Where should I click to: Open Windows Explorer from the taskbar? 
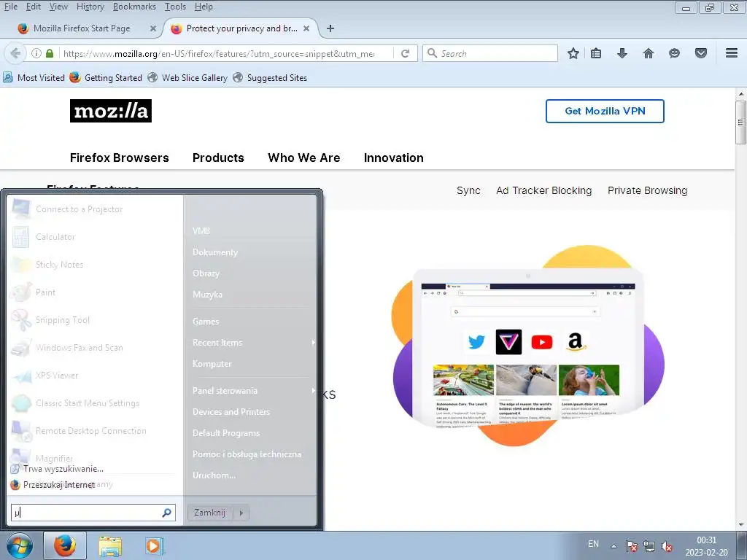coord(110,546)
